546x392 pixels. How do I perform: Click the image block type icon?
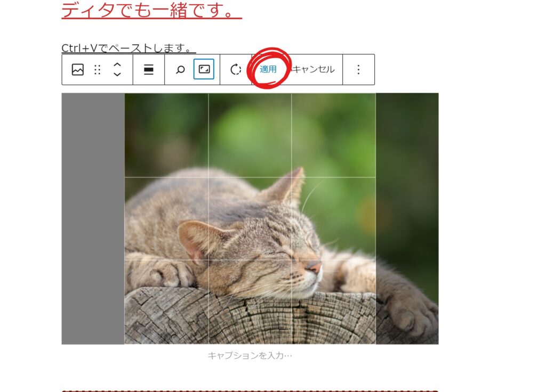[x=78, y=70]
